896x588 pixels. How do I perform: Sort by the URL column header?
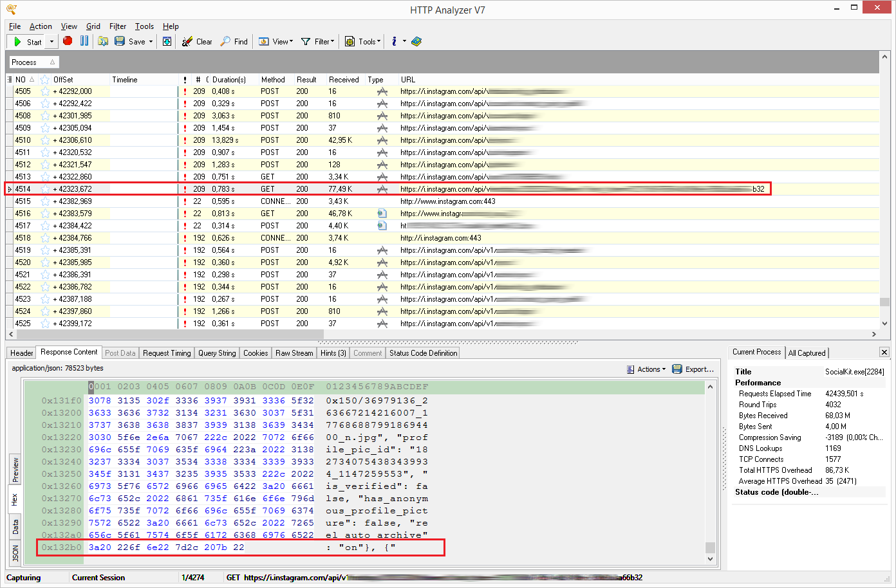408,80
